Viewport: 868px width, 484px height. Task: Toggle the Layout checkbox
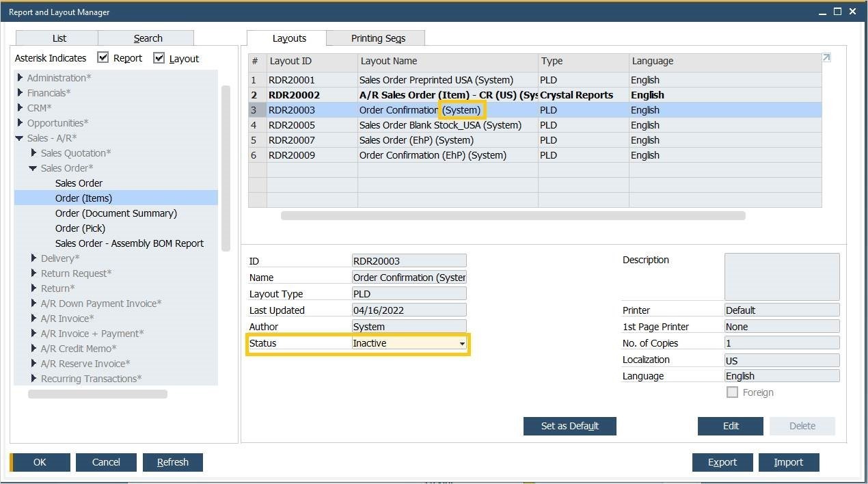tap(159, 58)
